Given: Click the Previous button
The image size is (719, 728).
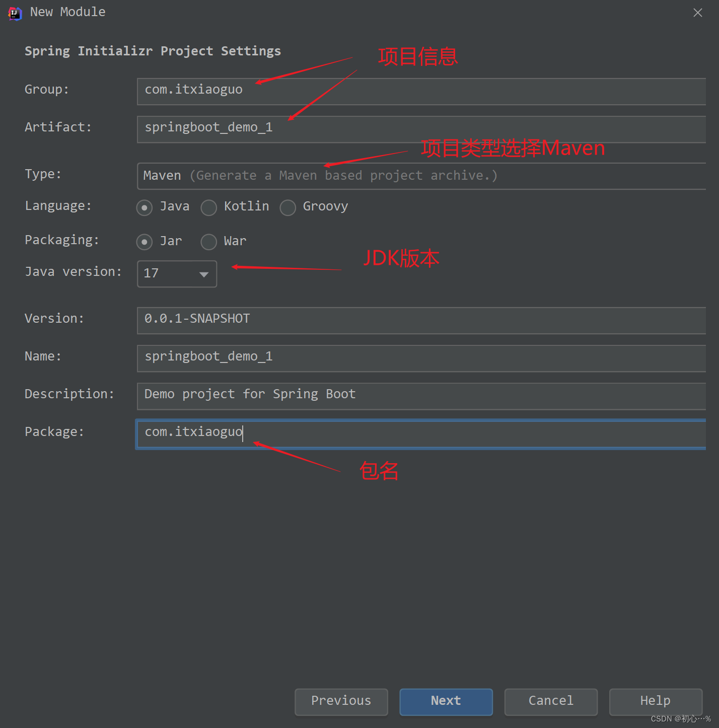Looking at the screenshot, I should [341, 701].
